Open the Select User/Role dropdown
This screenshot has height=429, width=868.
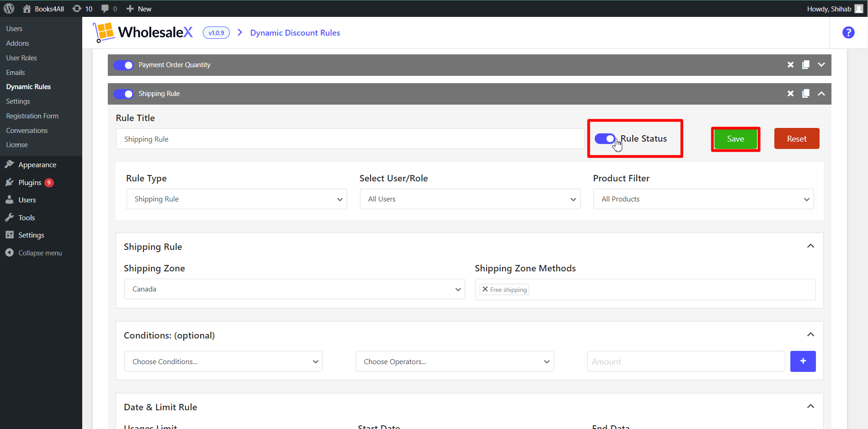(470, 199)
